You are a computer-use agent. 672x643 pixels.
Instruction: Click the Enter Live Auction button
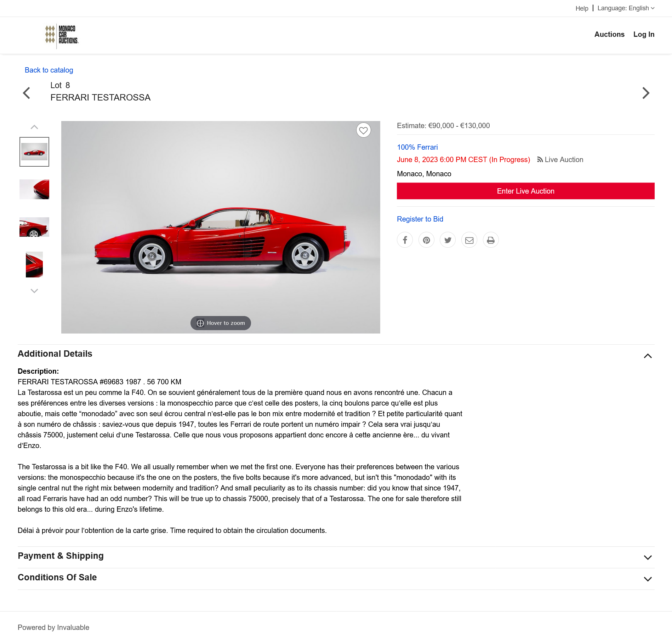click(525, 191)
